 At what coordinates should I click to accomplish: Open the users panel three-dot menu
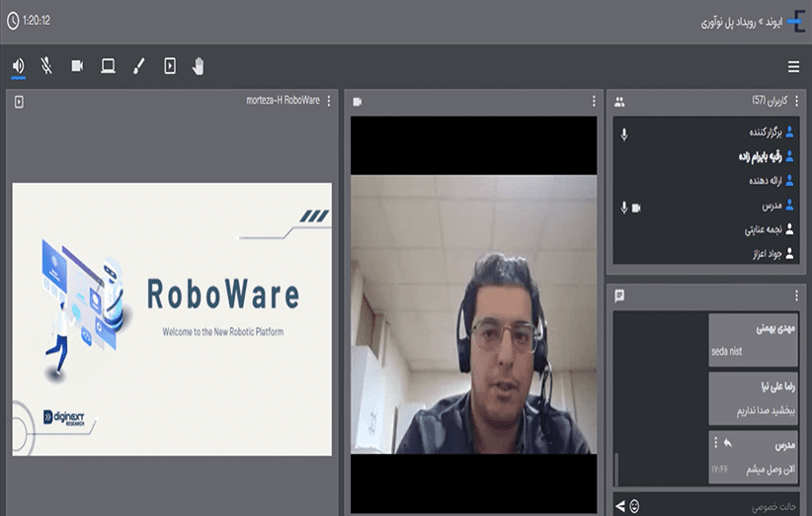click(796, 101)
